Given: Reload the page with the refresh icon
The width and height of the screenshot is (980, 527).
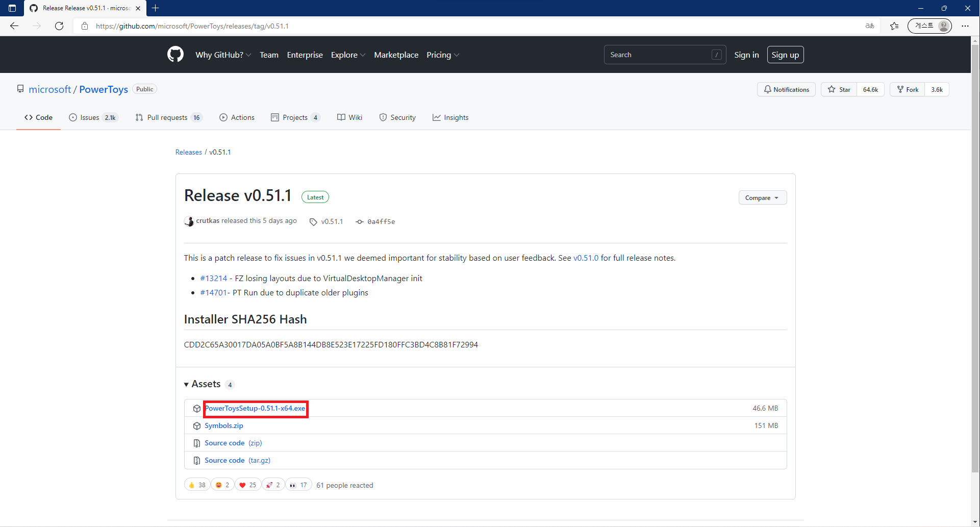Looking at the screenshot, I should click(x=59, y=26).
